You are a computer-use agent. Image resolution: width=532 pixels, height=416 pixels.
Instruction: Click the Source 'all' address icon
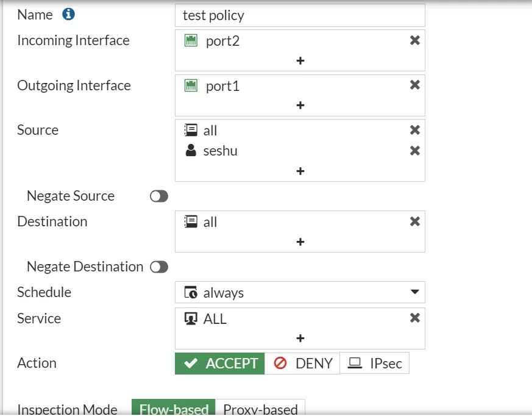(191, 130)
